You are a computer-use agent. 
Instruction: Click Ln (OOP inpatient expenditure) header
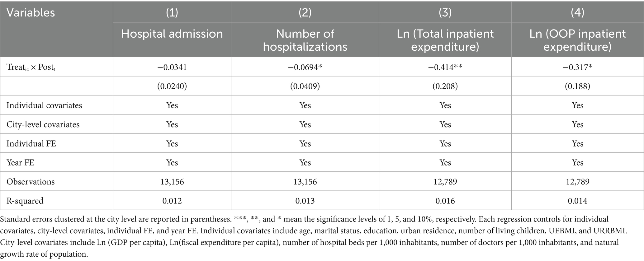577,40
